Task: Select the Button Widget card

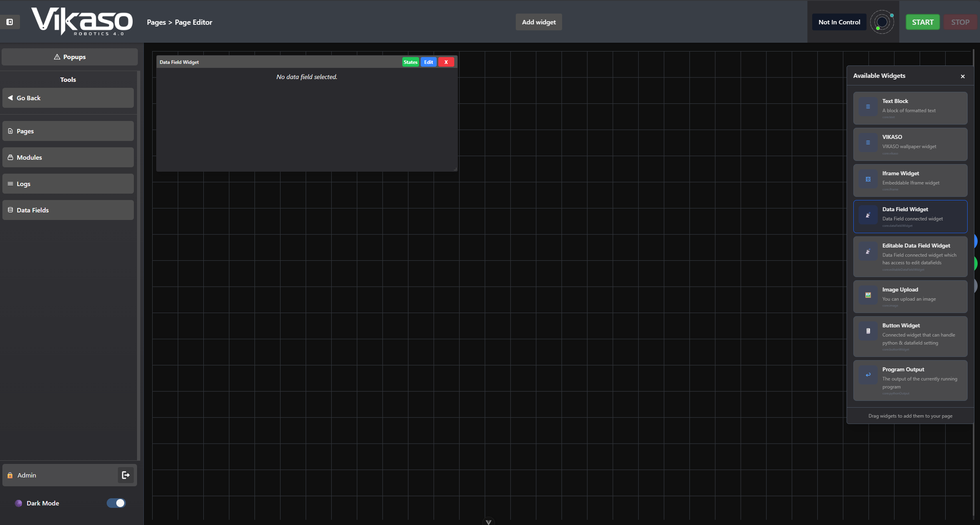Action: click(910, 337)
